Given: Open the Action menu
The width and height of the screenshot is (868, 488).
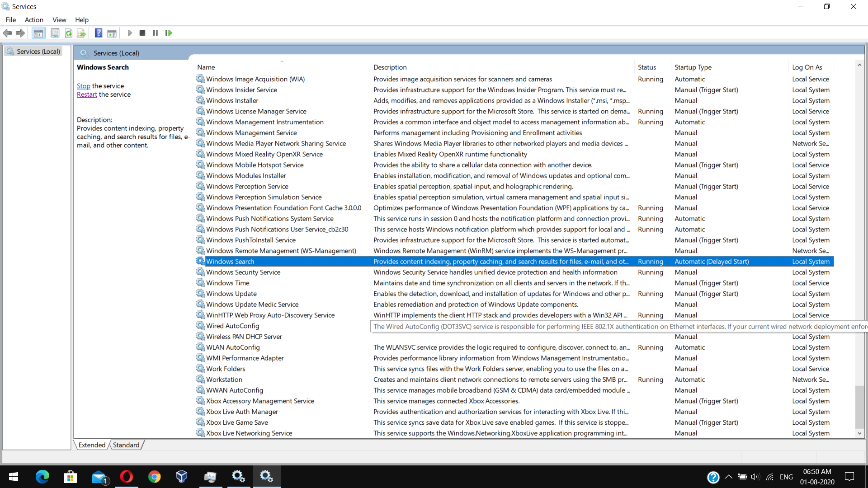Looking at the screenshot, I should (x=34, y=20).
